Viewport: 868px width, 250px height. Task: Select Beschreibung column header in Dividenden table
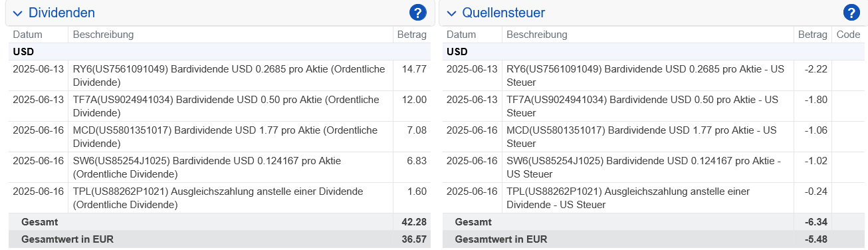103,35
